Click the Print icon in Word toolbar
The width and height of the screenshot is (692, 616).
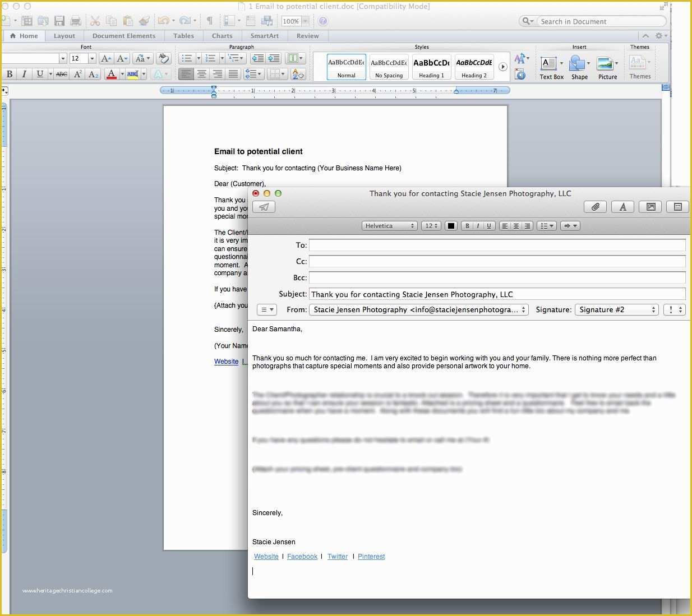[76, 21]
